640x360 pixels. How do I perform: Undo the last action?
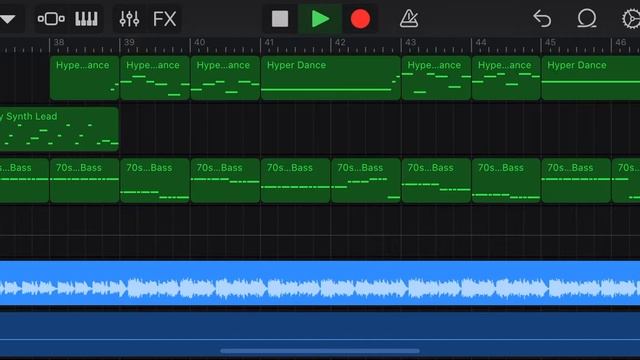point(542,19)
